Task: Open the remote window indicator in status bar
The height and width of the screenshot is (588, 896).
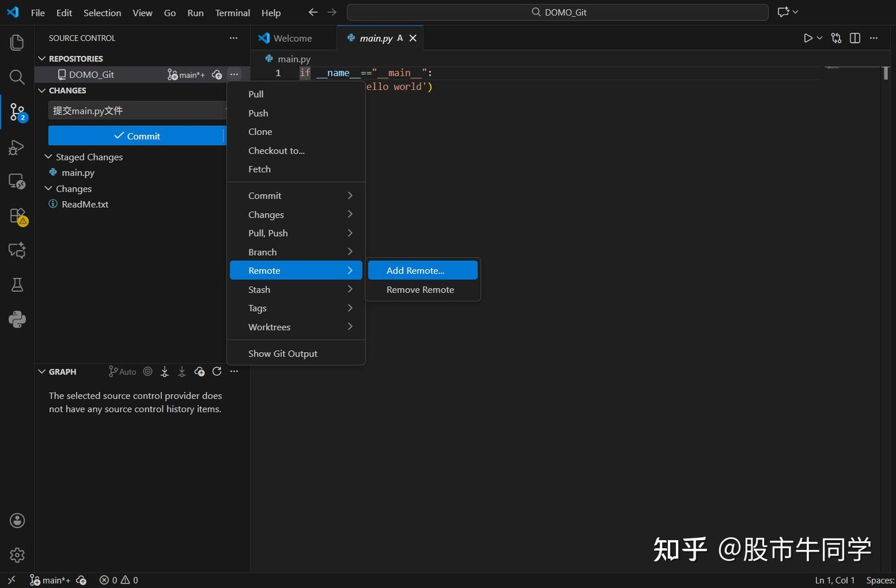Action: [11, 579]
